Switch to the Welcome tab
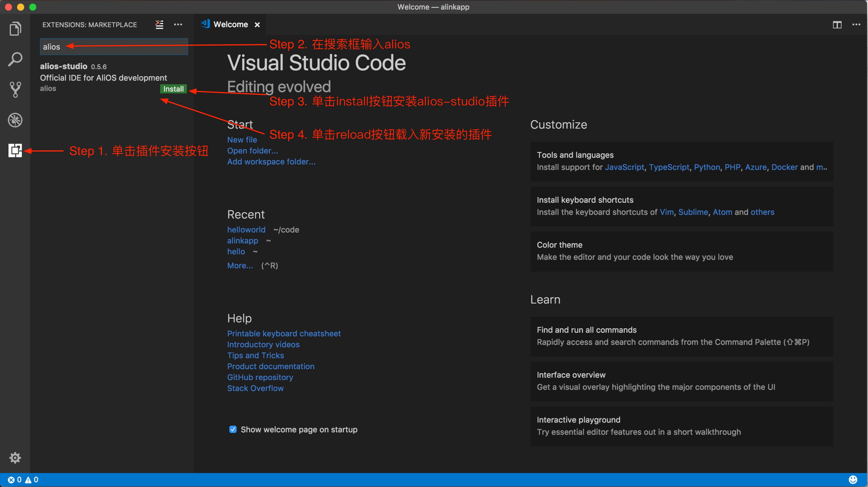 (230, 25)
